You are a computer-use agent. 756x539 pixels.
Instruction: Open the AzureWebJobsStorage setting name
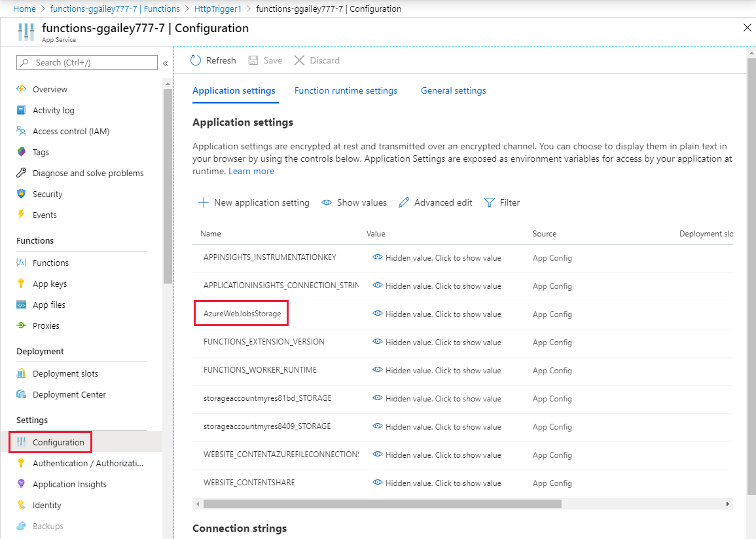coord(242,314)
